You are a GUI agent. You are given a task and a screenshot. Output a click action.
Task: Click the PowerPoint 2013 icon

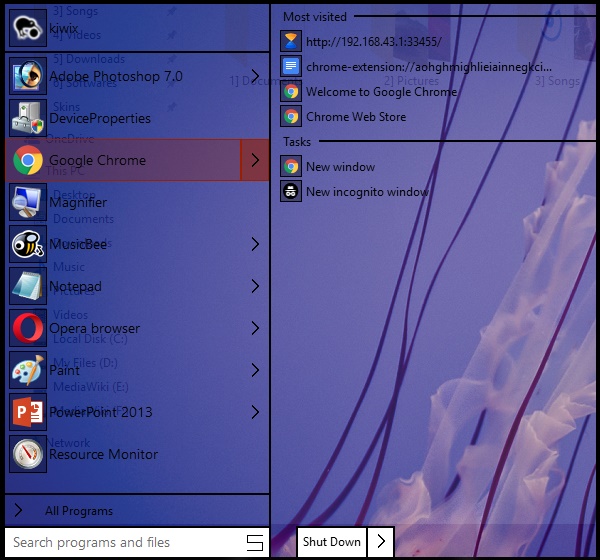click(x=28, y=412)
